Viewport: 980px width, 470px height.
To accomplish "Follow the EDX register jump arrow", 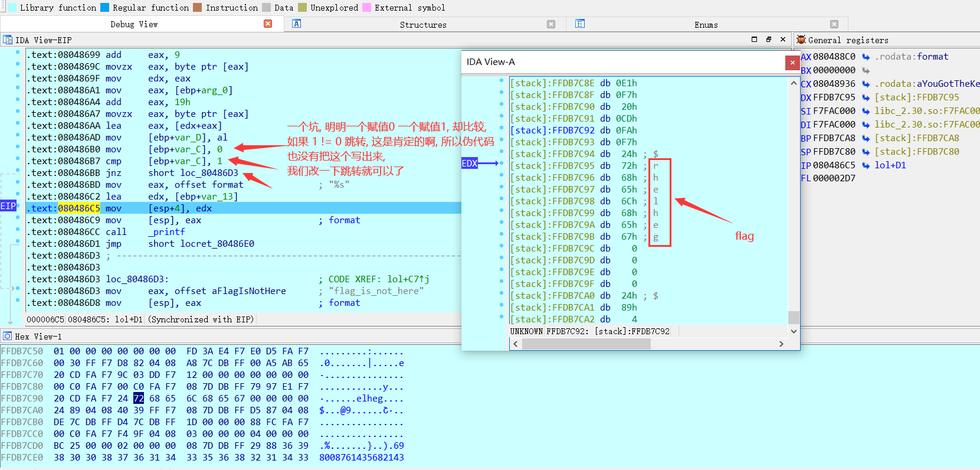I will pyautogui.click(x=866, y=97).
